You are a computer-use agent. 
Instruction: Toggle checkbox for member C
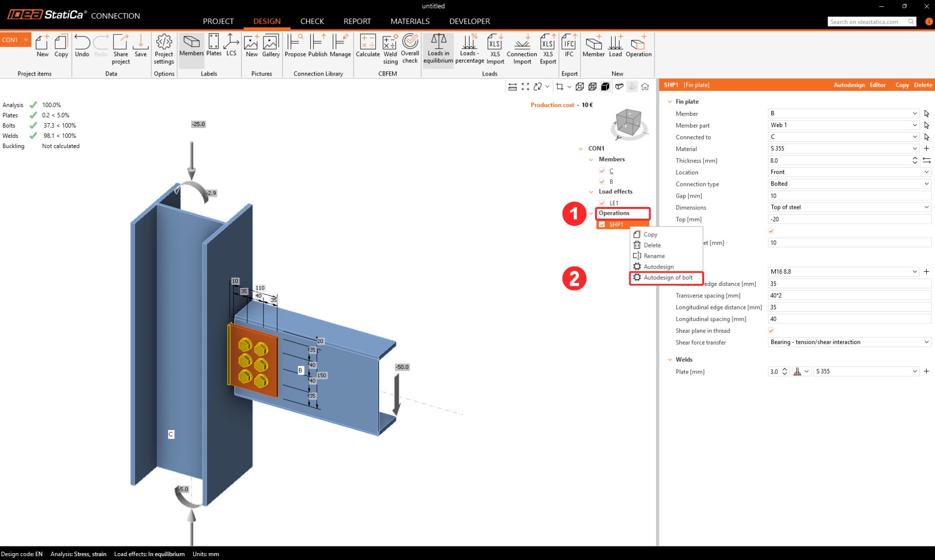602,171
